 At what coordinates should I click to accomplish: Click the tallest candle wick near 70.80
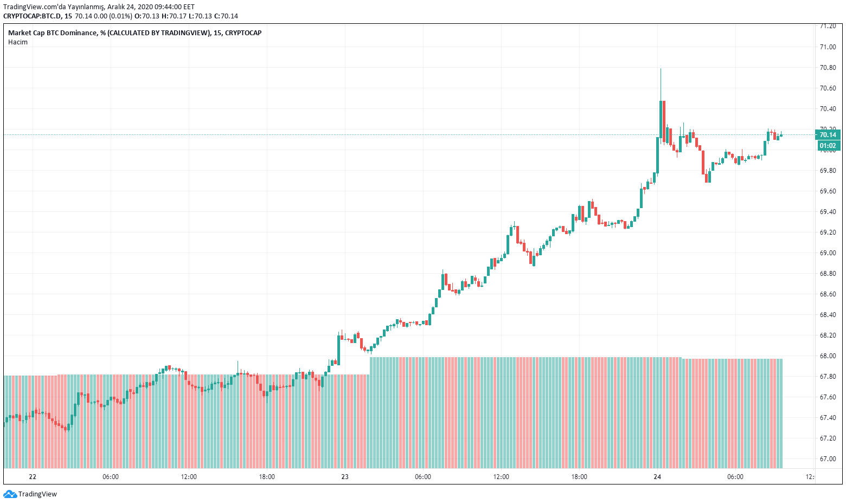[x=661, y=81]
